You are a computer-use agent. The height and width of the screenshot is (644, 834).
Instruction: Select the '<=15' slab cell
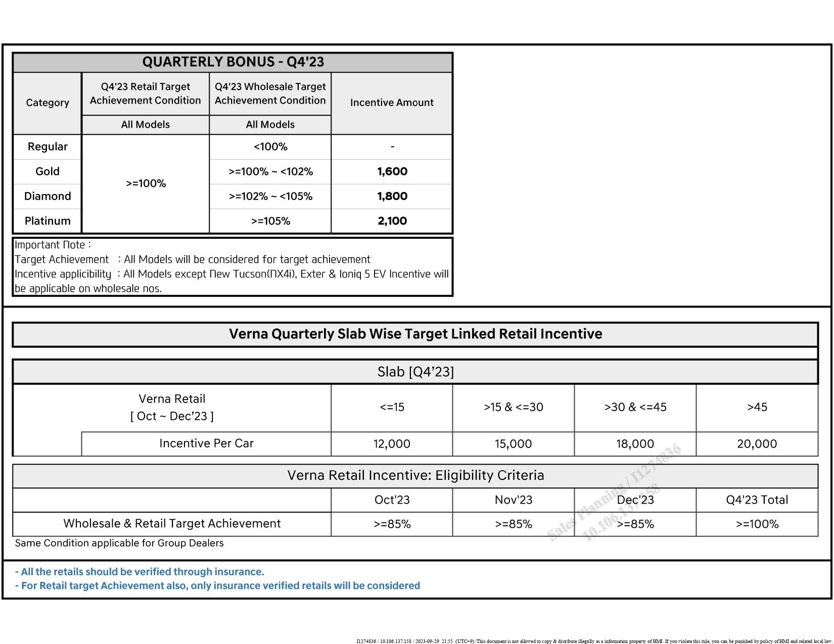392,407
